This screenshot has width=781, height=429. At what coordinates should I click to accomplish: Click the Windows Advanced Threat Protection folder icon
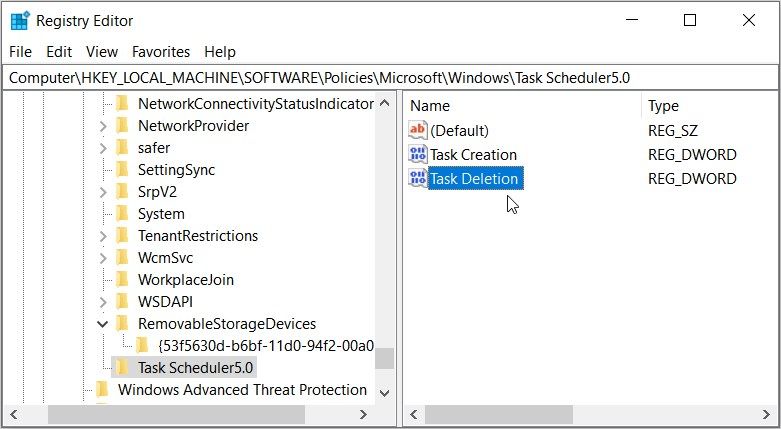click(x=102, y=390)
